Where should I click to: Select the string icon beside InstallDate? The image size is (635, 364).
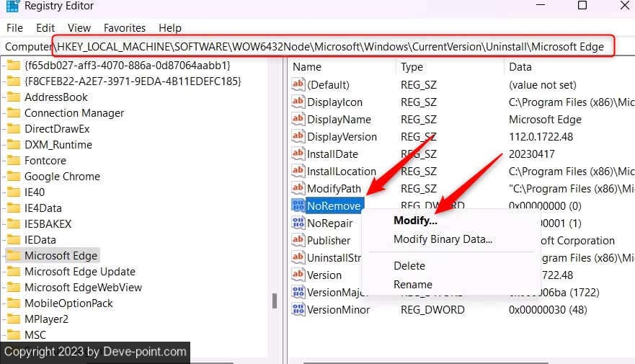point(298,154)
